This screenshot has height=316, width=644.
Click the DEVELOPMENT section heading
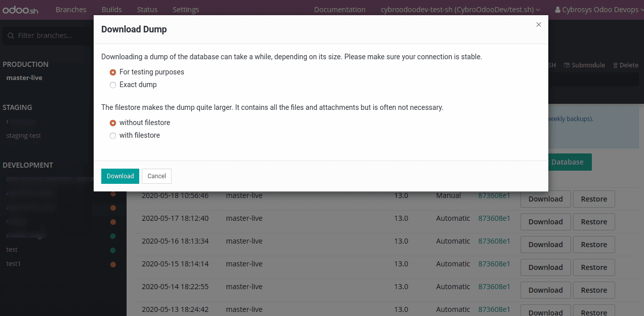click(x=28, y=165)
